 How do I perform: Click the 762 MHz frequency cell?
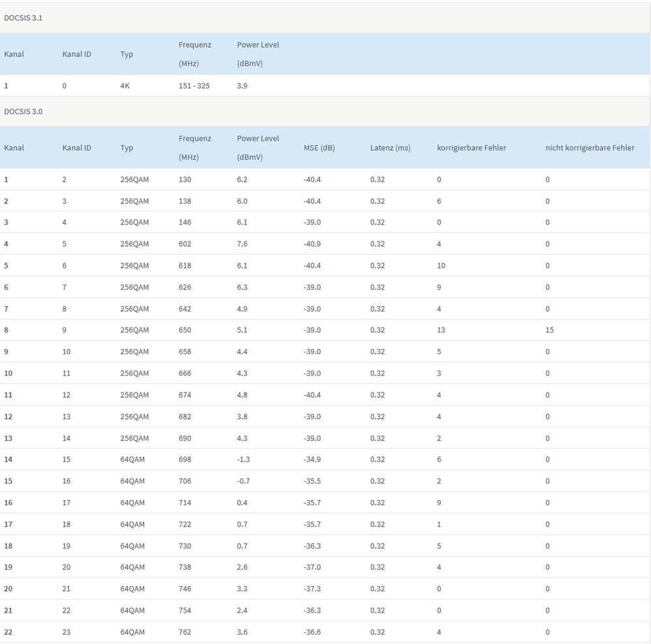(x=185, y=632)
